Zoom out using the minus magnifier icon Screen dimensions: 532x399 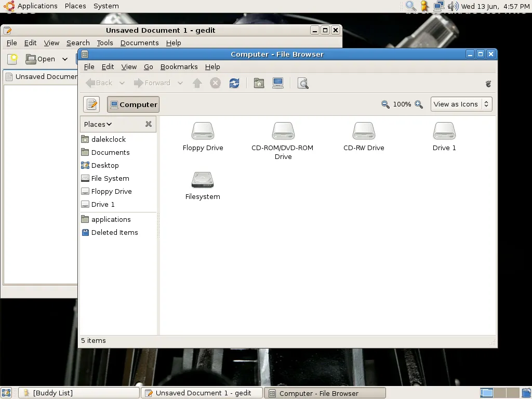[385, 104]
